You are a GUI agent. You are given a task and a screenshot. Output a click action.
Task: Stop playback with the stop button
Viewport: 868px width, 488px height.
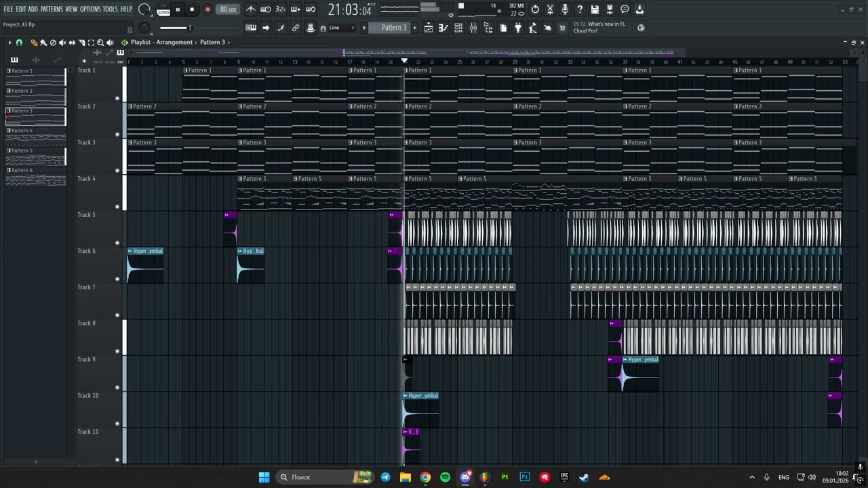click(192, 9)
